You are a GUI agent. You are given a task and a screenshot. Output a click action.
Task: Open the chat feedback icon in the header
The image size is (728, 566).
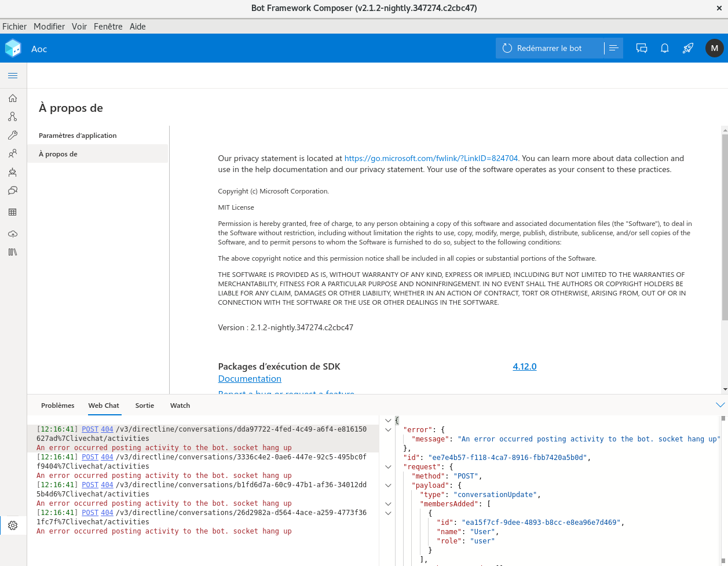641,48
